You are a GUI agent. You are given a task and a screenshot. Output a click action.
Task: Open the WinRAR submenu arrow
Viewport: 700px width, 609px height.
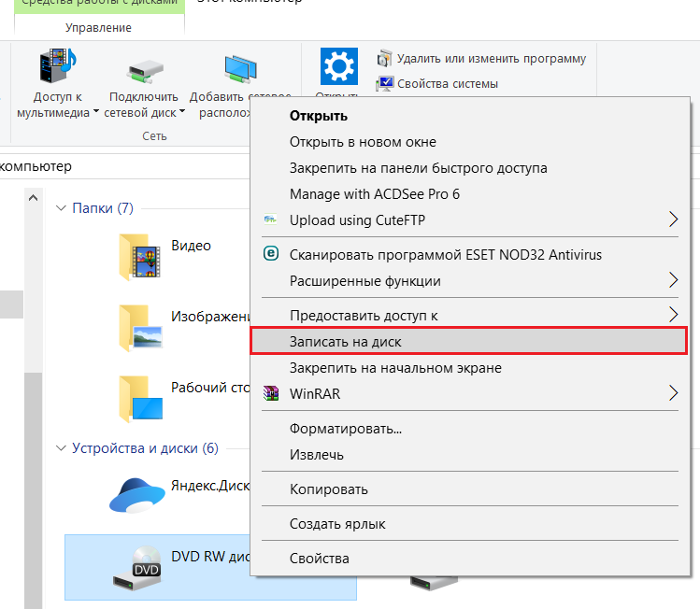673,393
